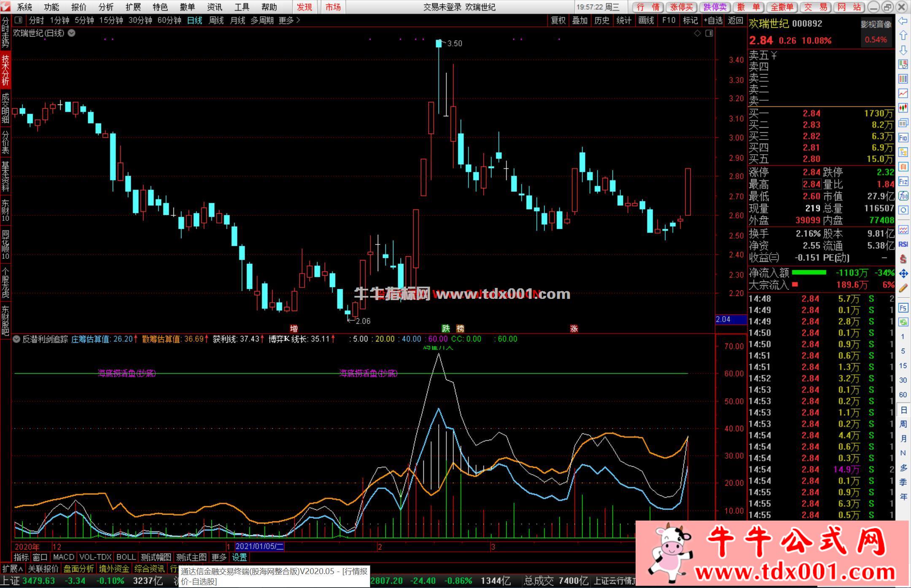Open the 资讯 menu
Viewport: 911px width, 588px height.
coord(214,7)
